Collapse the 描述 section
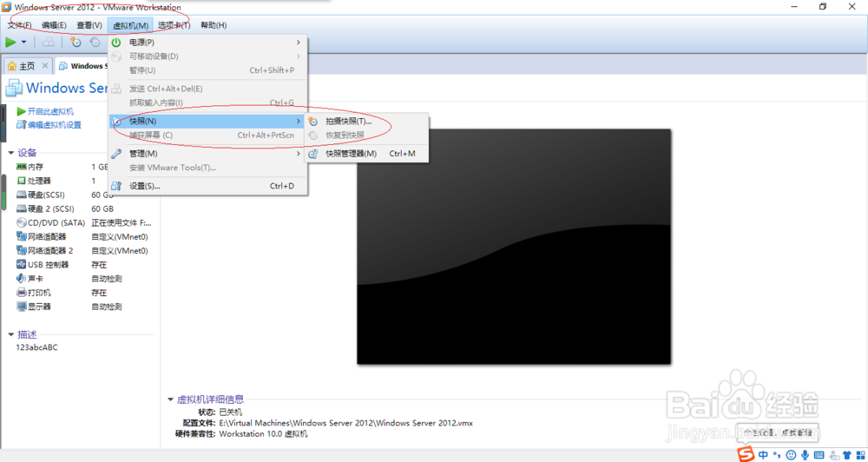 [11, 334]
